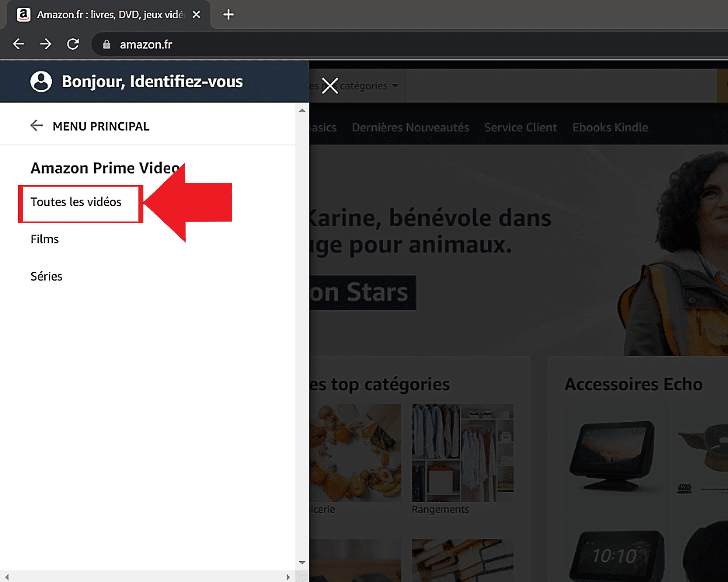Image resolution: width=728 pixels, height=582 pixels.
Task: Reload the Amazon.fr page
Action: (73, 44)
